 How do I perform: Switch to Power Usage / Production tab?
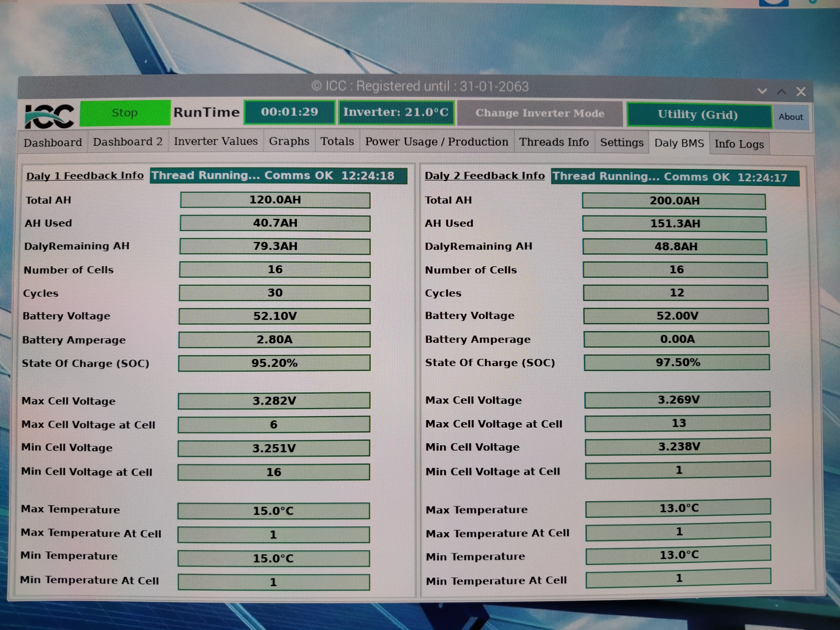[436, 142]
